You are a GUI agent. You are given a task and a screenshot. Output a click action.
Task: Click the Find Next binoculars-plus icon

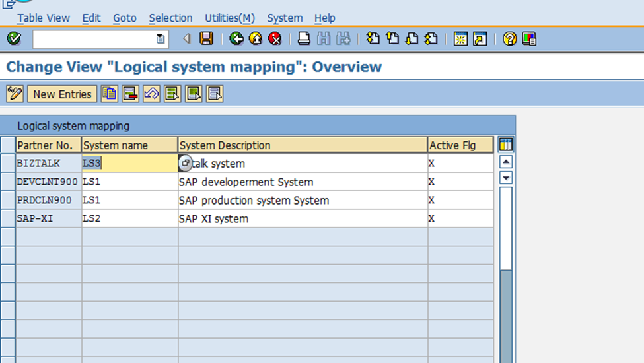[x=343, y=39]
